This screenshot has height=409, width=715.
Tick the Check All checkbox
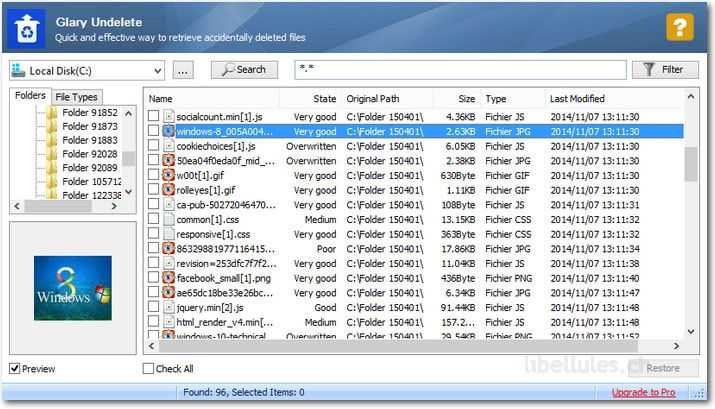[x=148, y=368]
